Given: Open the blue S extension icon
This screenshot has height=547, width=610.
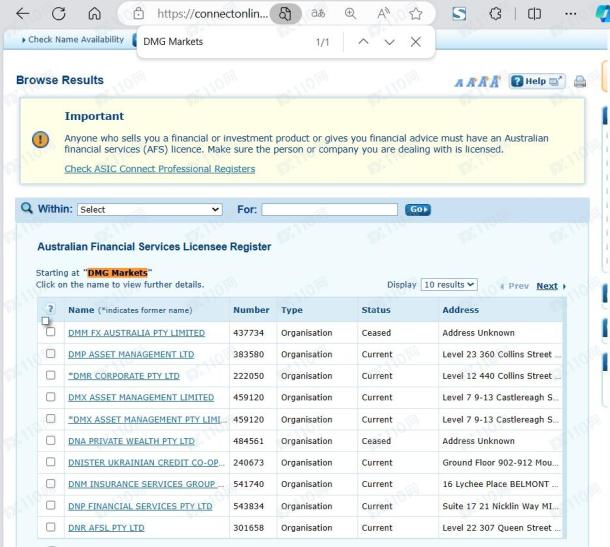Looking at the screenshot, I should (459, 14).
